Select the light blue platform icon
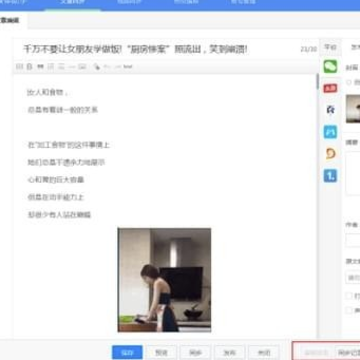Image resolution: width=360 pixels, height=360 pixels. click(x=330, y=132)
